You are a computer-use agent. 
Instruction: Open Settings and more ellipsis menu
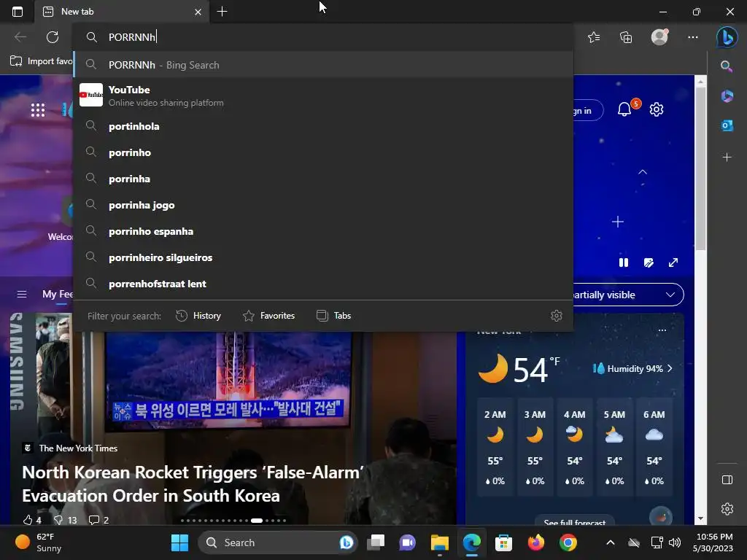(693, 37)
